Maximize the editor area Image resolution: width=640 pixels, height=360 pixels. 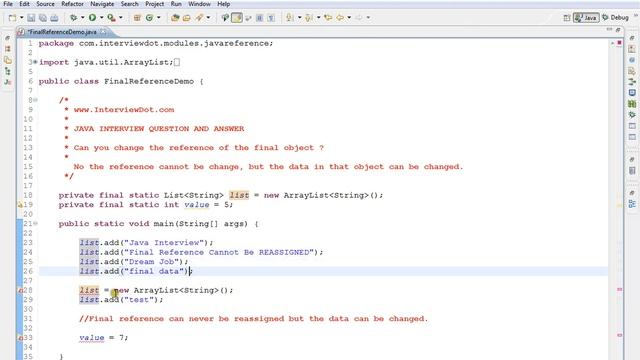coord(618,30)
